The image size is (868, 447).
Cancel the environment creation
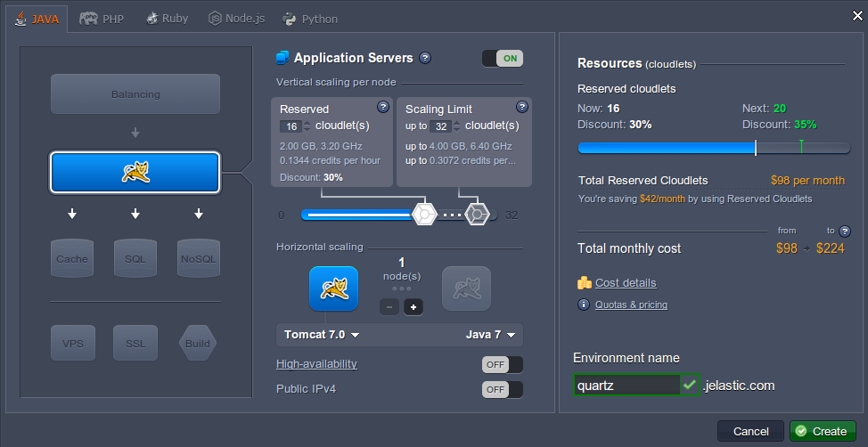pos(750,432)
